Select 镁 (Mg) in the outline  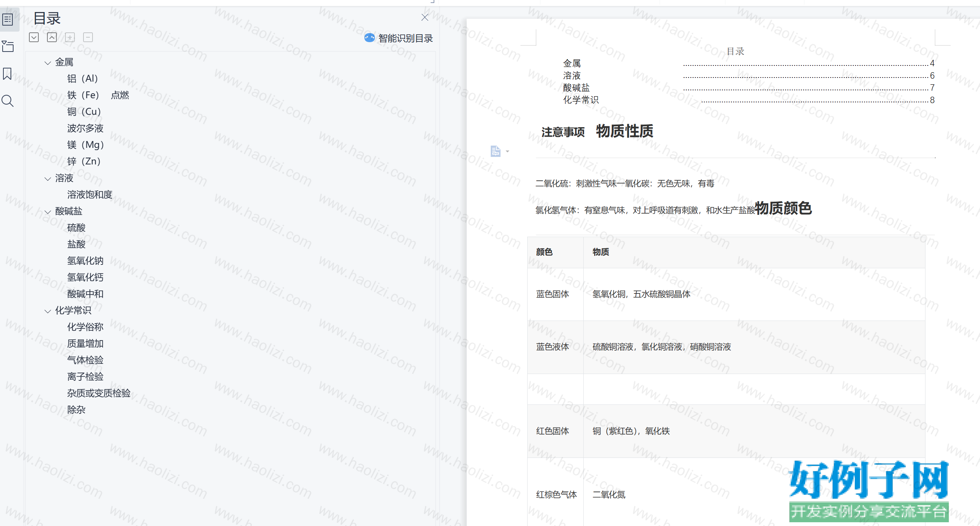pyautogui.click(x=86, y=144)
